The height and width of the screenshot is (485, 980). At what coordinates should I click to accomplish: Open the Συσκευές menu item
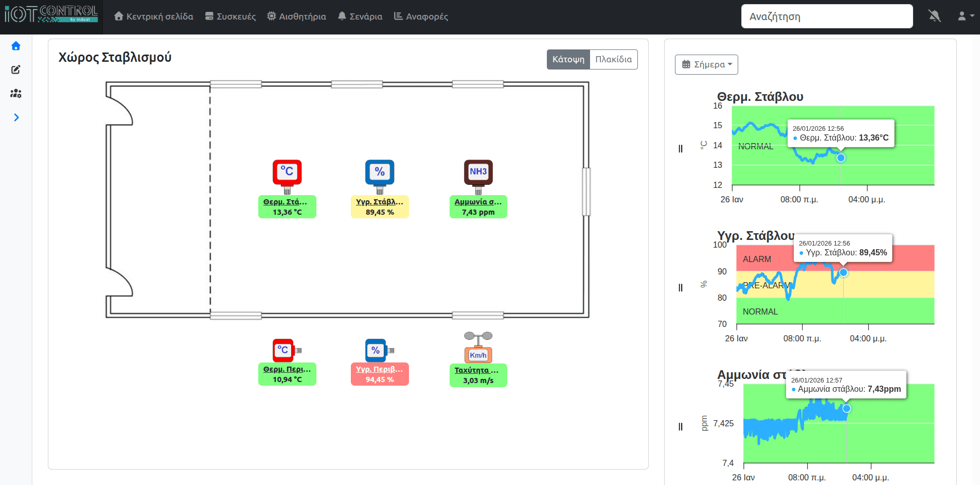click(x=230, y=16)
